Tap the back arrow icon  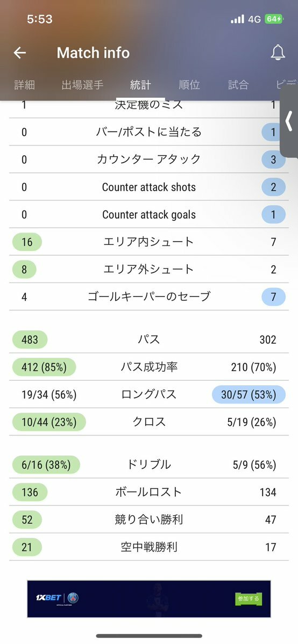[x=19, y=53]
